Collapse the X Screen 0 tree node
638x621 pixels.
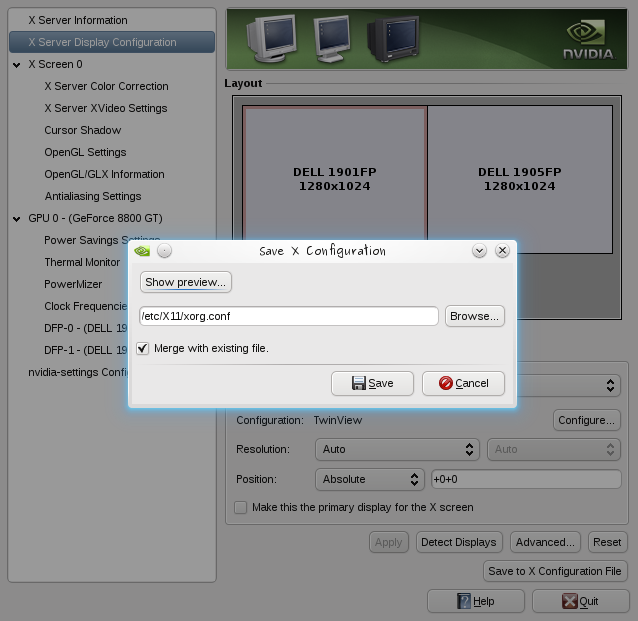coord(17,64)
